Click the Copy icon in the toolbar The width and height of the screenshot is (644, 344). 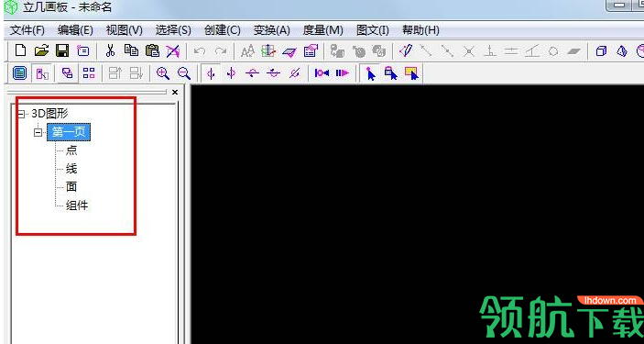(131, 50)
